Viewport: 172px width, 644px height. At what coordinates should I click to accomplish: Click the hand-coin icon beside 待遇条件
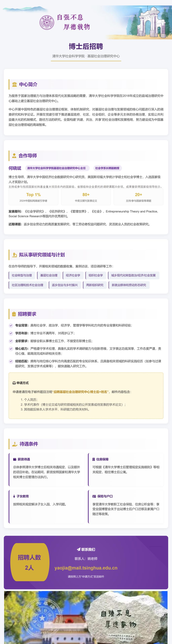(x=15, y=444)
